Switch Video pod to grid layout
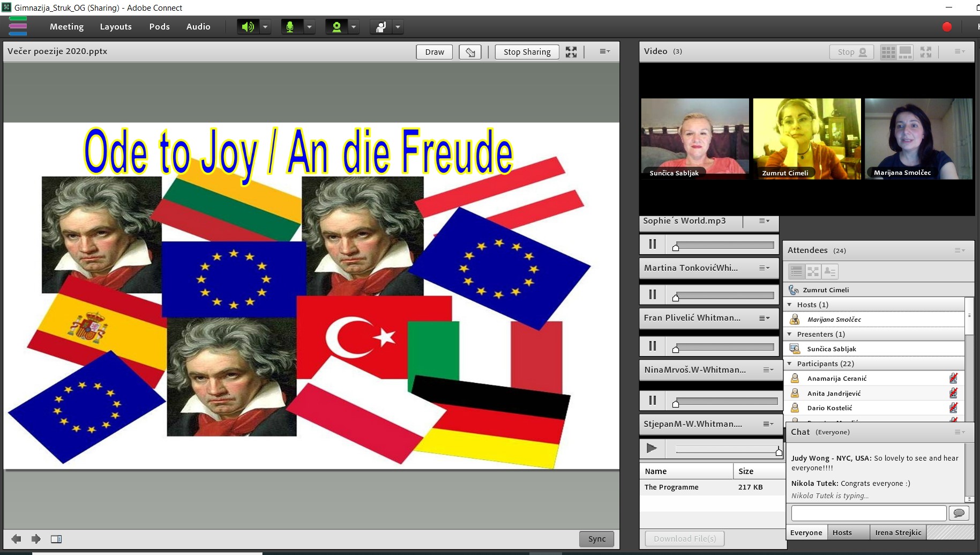 [x=888, y=52]
